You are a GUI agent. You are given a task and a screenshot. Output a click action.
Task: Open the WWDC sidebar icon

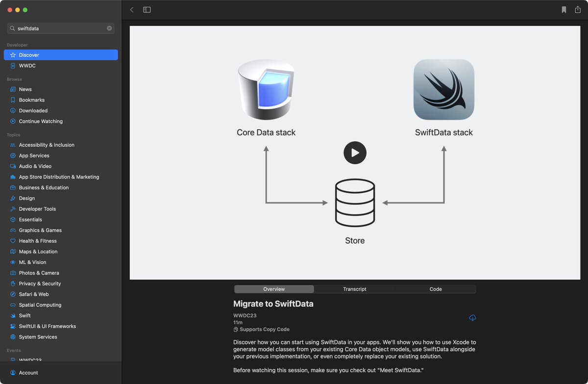point(13,66)
